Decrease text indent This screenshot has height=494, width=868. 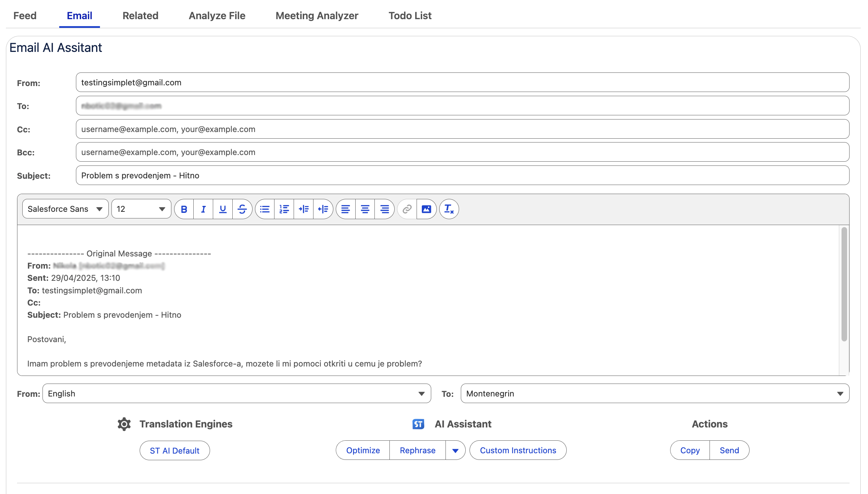click(323, 209)
